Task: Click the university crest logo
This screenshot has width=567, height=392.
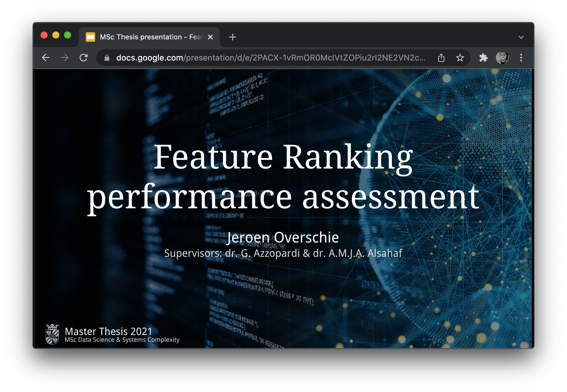Action: coord(53,334)
